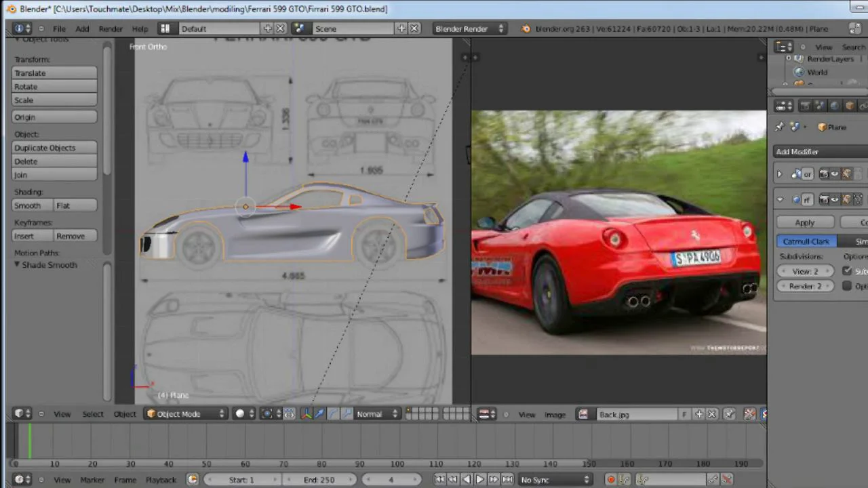
Task: Insert a keyframe with Insert button
Action: [32, 235]
